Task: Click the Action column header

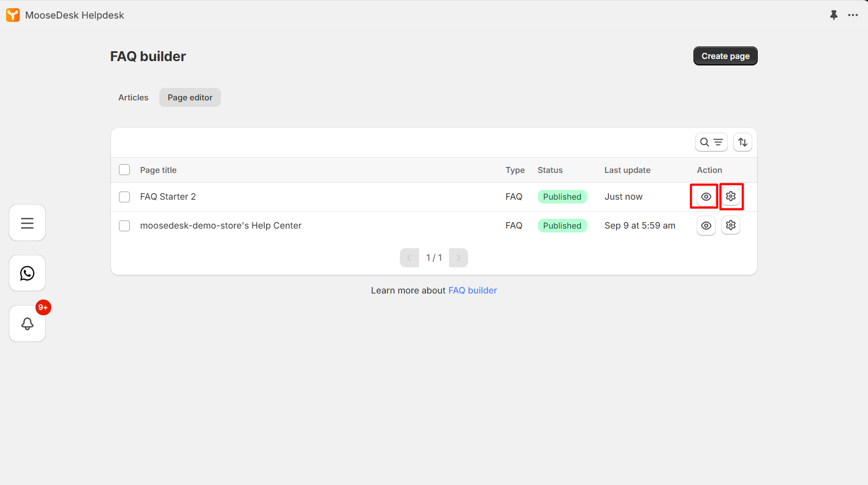Action: click(x=709, y=170)
